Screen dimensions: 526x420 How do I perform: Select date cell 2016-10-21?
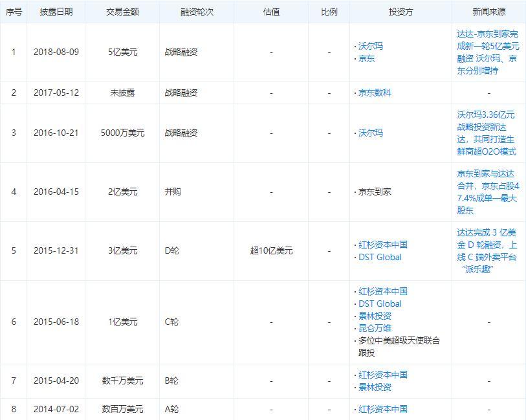56,133
